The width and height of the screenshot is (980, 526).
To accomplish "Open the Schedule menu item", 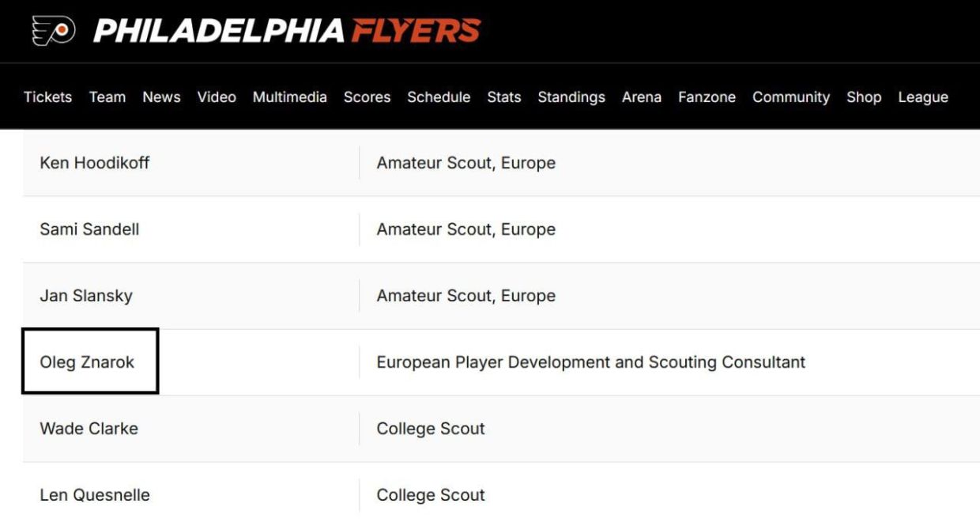I will pyautogui.click(x=439, y=97).
